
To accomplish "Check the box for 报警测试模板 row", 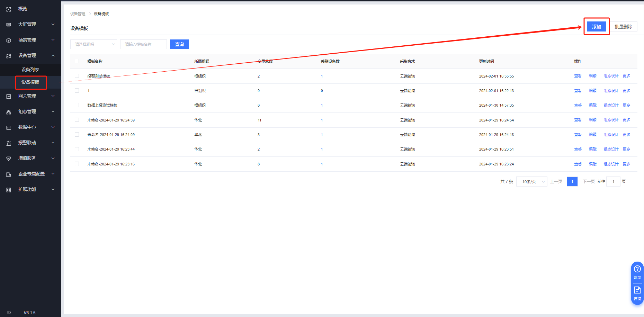I will tap(77, 76).
